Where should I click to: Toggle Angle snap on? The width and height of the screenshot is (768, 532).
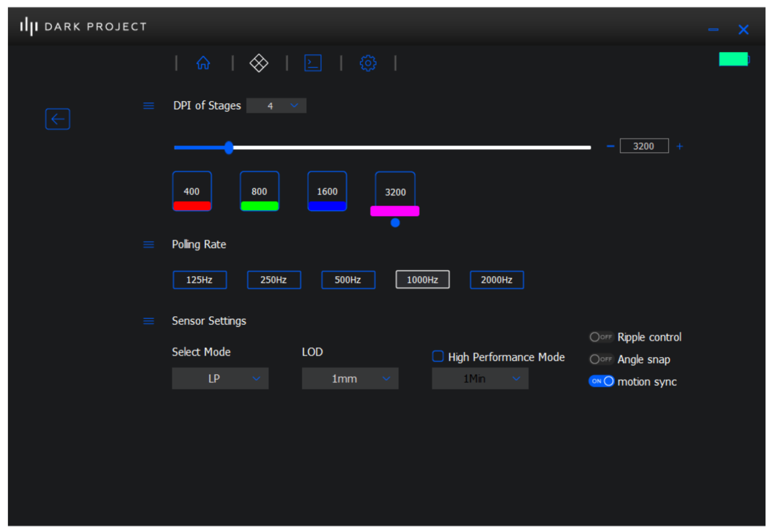[601, 359]
